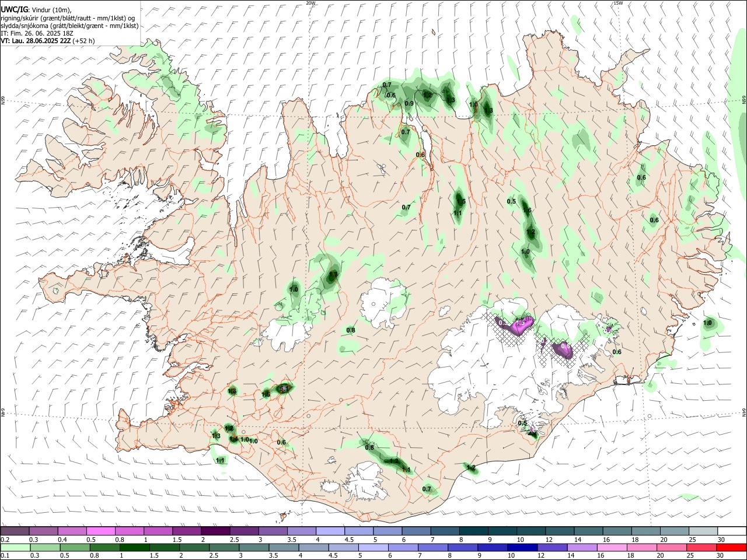Image resolution: width=747 pixels, height=560 pixels.
Task: Select rain scale swatch between 2 and 2.5
Action: (195, 548)
